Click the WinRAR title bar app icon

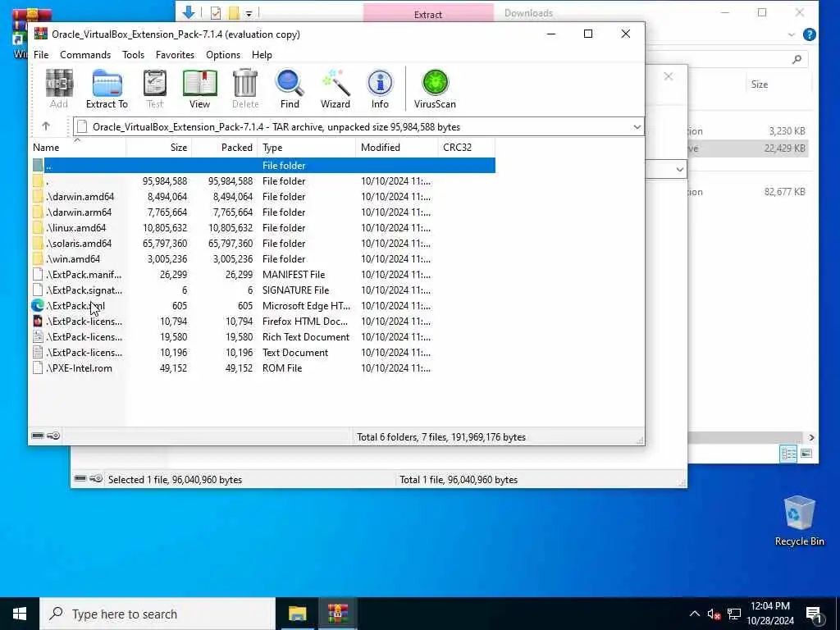pos(41,34)
